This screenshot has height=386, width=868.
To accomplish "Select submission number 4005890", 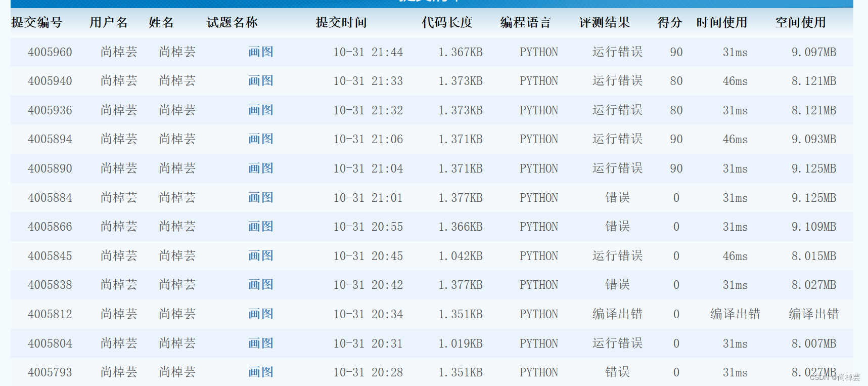I will tap(50, 168).
